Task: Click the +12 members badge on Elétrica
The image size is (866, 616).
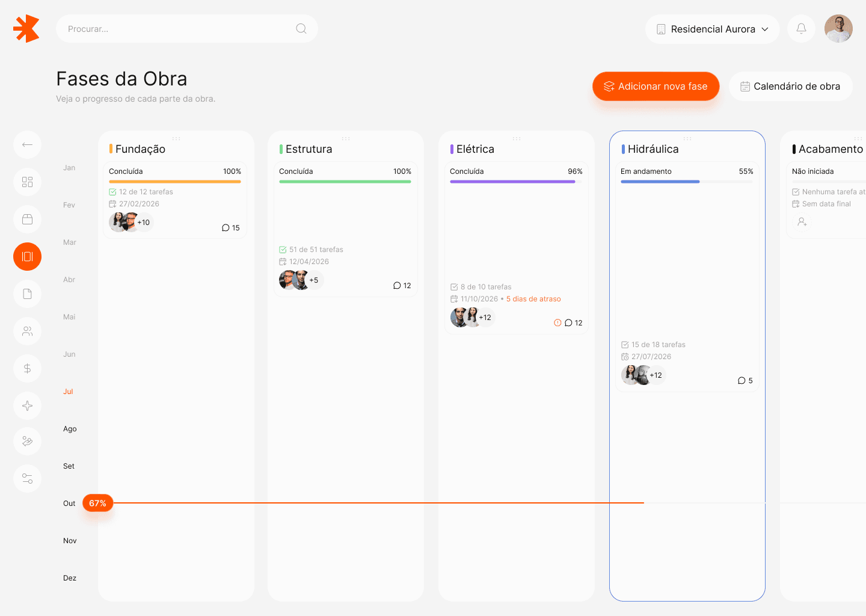Action: 485,318
